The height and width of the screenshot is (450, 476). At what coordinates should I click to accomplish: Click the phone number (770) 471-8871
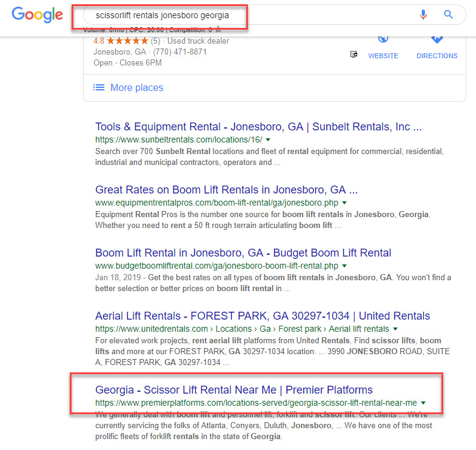point(179,52)
